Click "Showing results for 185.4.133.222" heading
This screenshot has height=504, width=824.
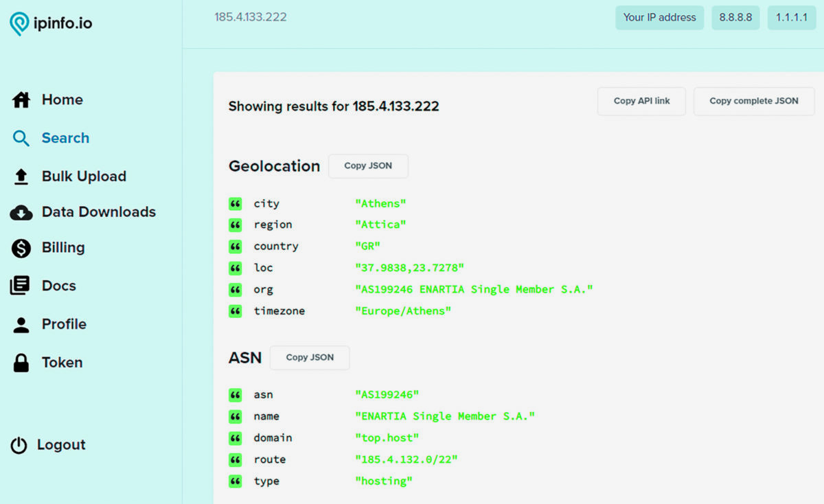point(334,106)
